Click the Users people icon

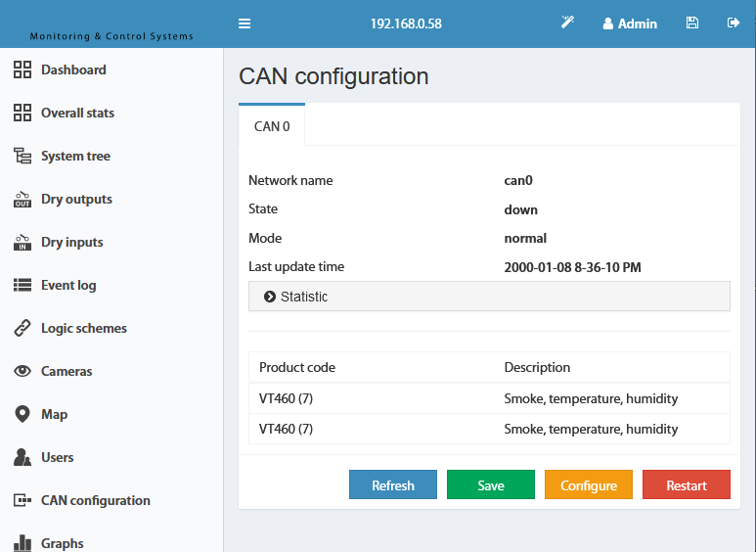pos(22,457)
